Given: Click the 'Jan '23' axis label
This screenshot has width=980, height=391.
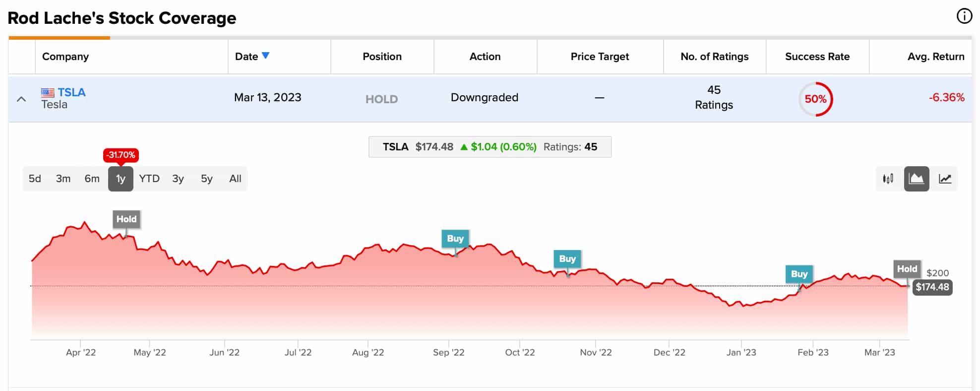Looking at the screenshot, I should coord(741,353).
